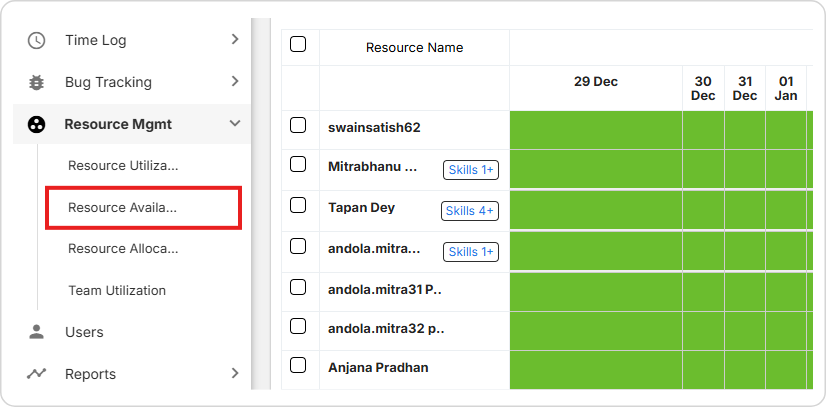Image resolution: width=826 pixels, height=407 pixels.
Task: Tick the checkbox for swainsatish62
Action: tap(298, 125)
